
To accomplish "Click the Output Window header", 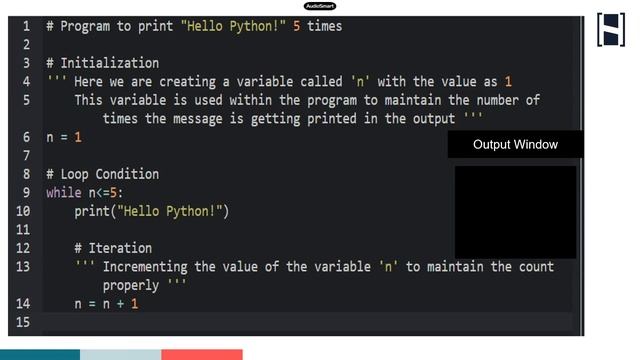I will tap(515, 144).
